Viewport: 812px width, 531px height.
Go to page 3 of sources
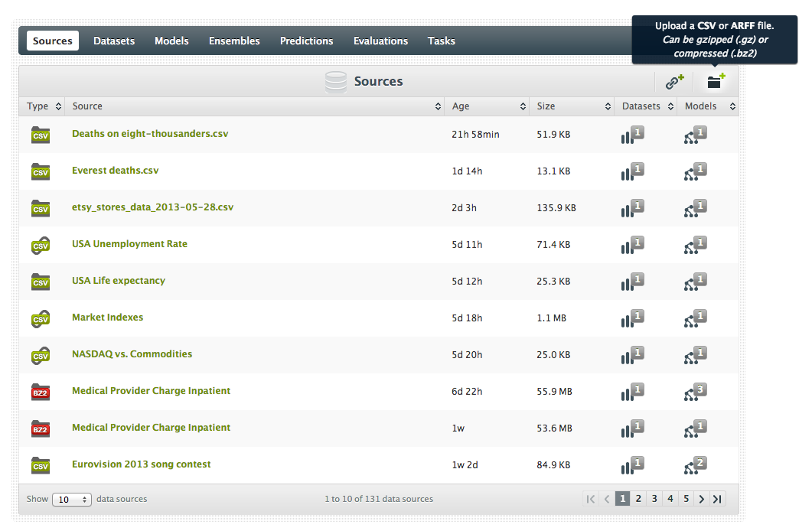tap(654, 499)
